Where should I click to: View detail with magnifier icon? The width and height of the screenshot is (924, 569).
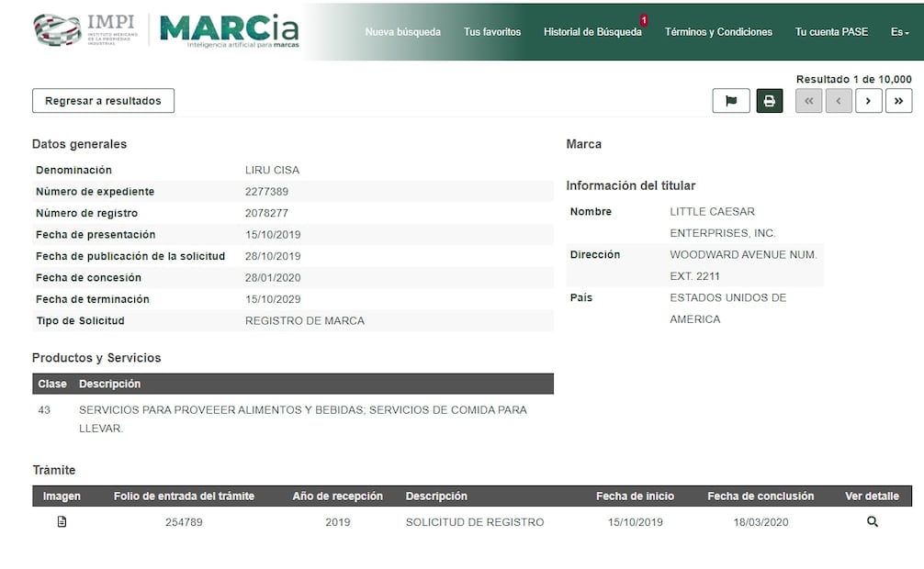tap(873, 521)
